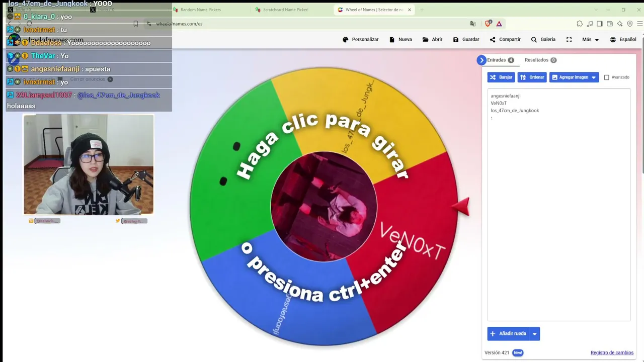Open the VPN shield icon
The image size is (644, 362).
tap(630, 24)
